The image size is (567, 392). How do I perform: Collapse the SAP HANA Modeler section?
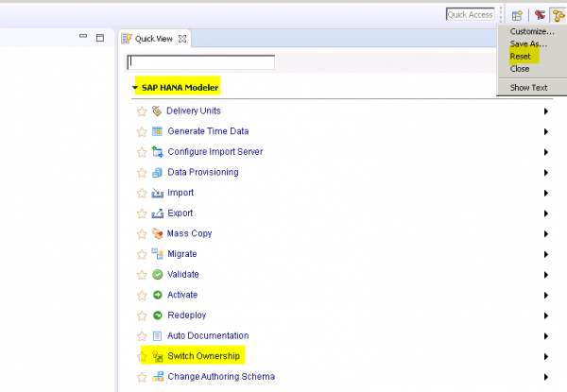pos(135,88)
